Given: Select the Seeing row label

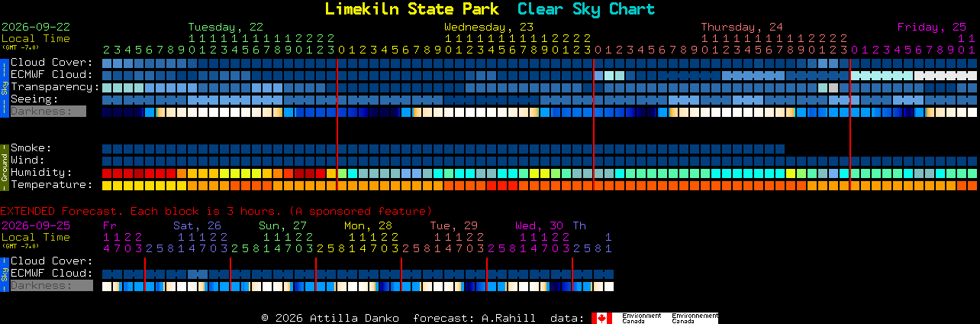Looking at the screenshot, I should [34, 99].
